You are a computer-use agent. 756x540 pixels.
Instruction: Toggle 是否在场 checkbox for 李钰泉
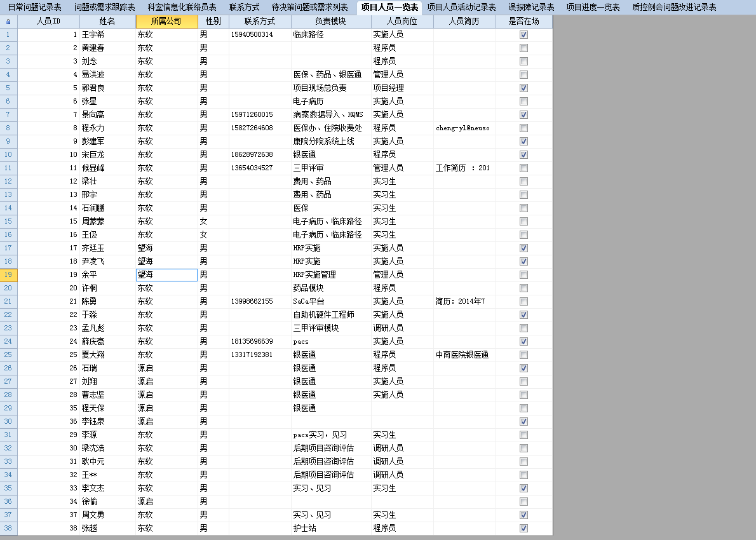[523, 421]
